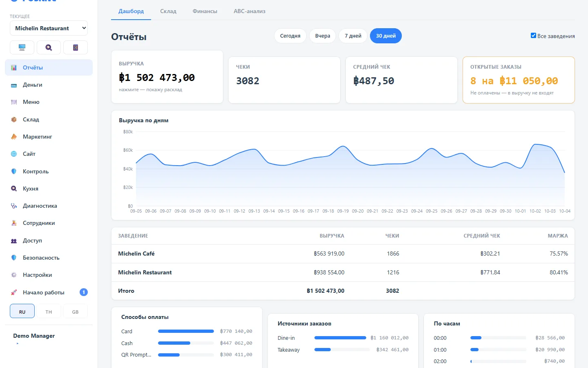Open Склад via its box icon
588x368 pixels.
14,119
